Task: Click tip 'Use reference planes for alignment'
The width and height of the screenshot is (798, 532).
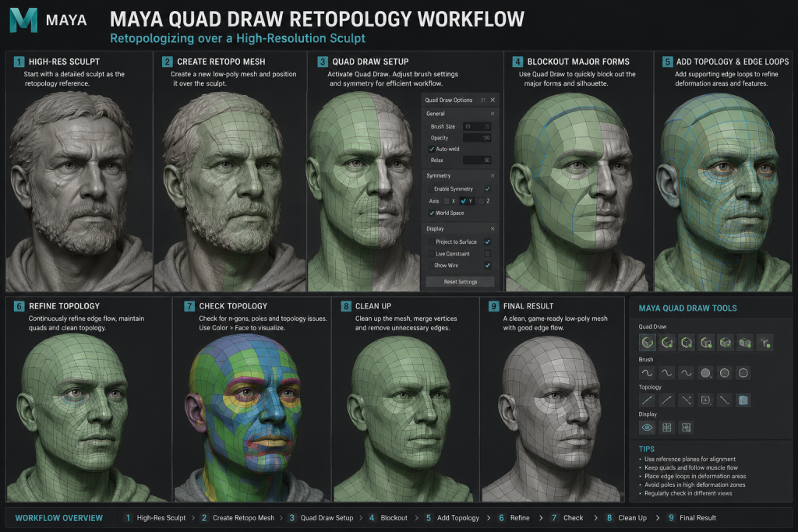Action: click(690, 459)
